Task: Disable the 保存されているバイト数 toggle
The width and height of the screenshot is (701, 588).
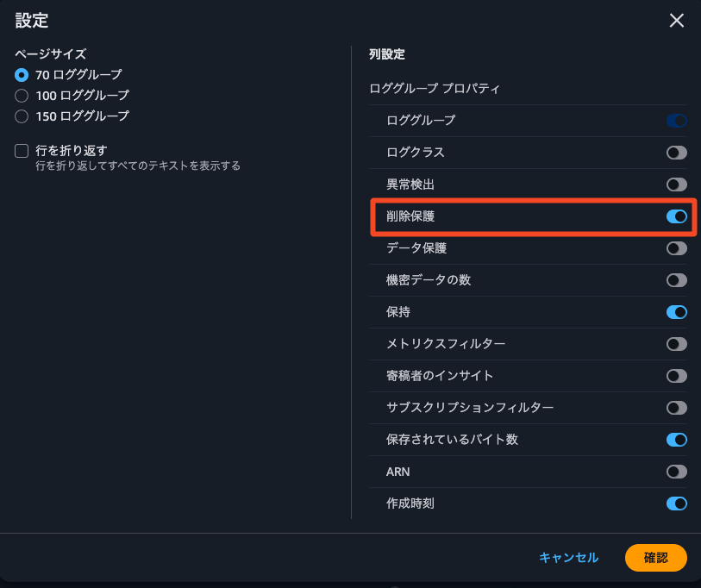Action: click(676, 440)
